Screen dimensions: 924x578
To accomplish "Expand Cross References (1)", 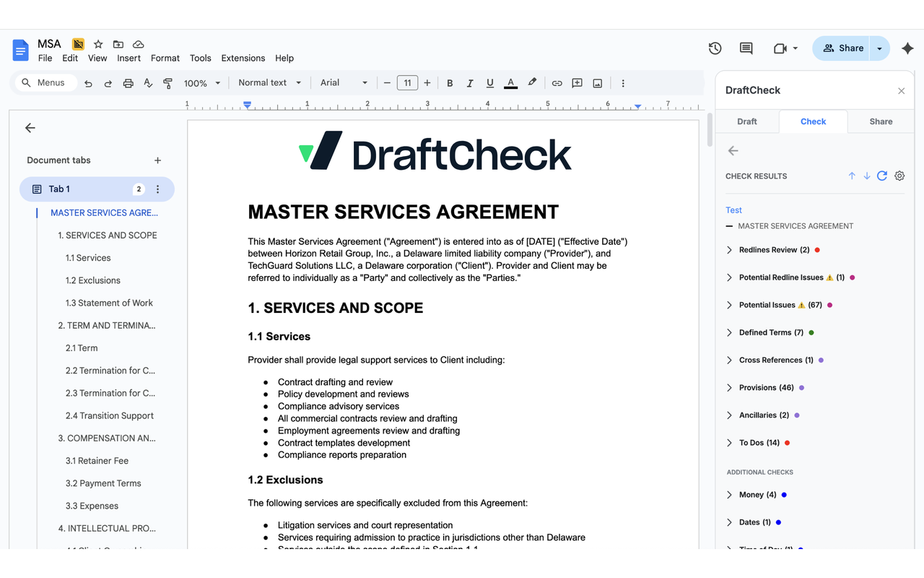I will click(729, 360).
